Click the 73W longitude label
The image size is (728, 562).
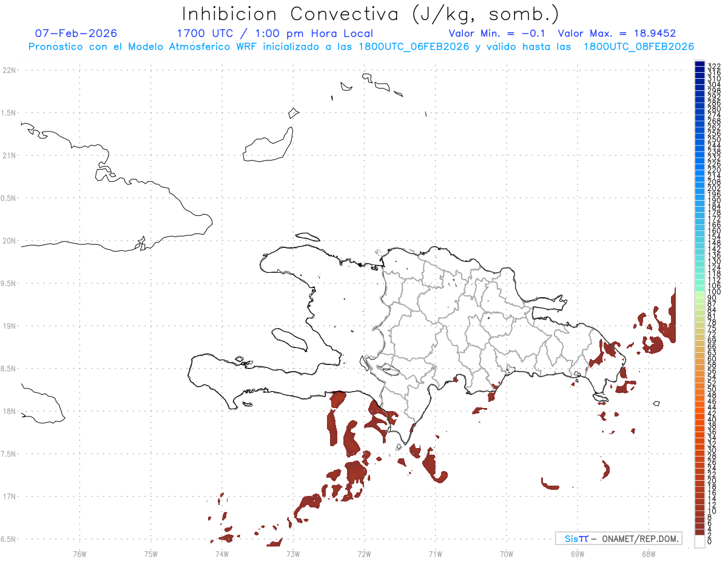pyautogui.click(x=293, y=553)
